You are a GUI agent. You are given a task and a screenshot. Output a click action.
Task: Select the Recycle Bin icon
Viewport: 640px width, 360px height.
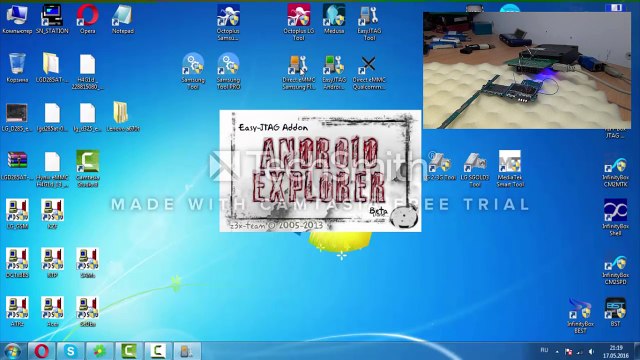coord(17,68)
